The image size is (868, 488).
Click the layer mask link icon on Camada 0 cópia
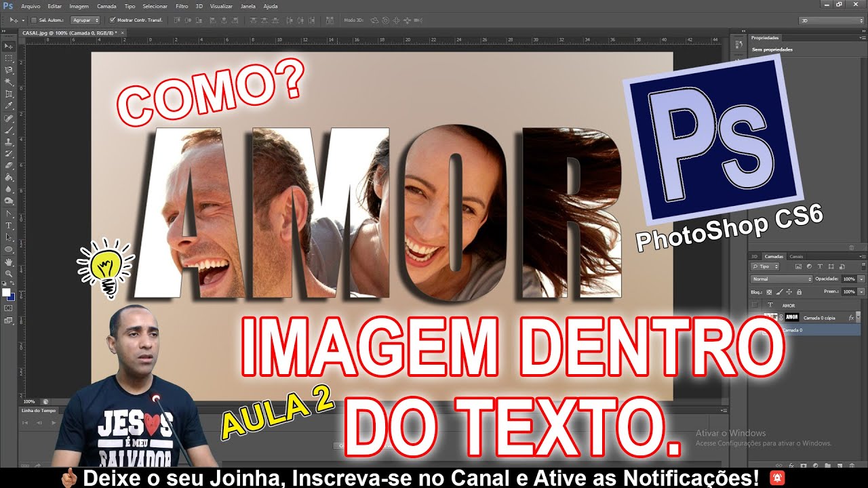pos(781,317)
